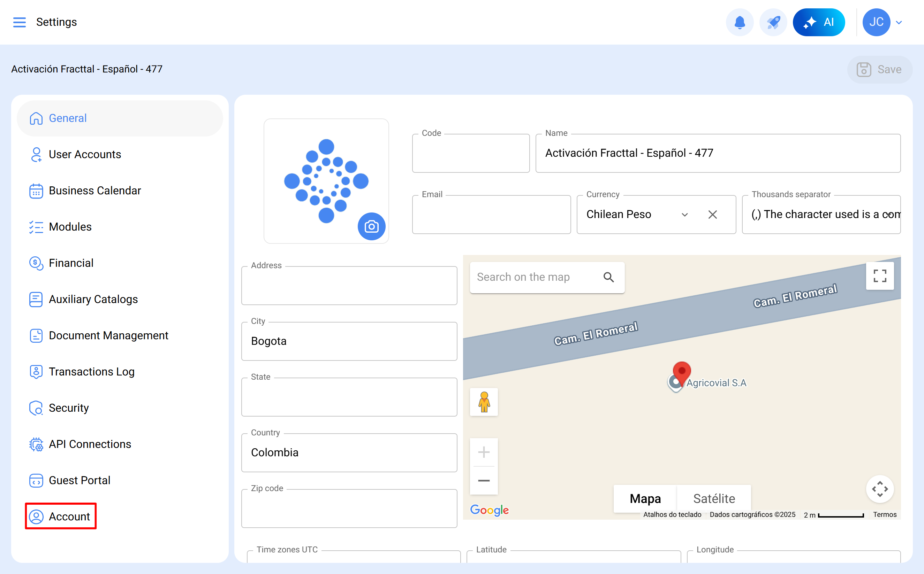Clear the Chilean Peso currency selection
Viewport: 924px width, 574px height.
pos(713,214)
